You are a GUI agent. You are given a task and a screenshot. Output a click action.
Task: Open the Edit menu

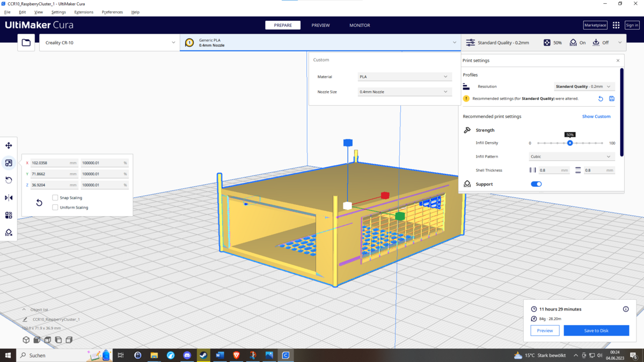point(23,12)
